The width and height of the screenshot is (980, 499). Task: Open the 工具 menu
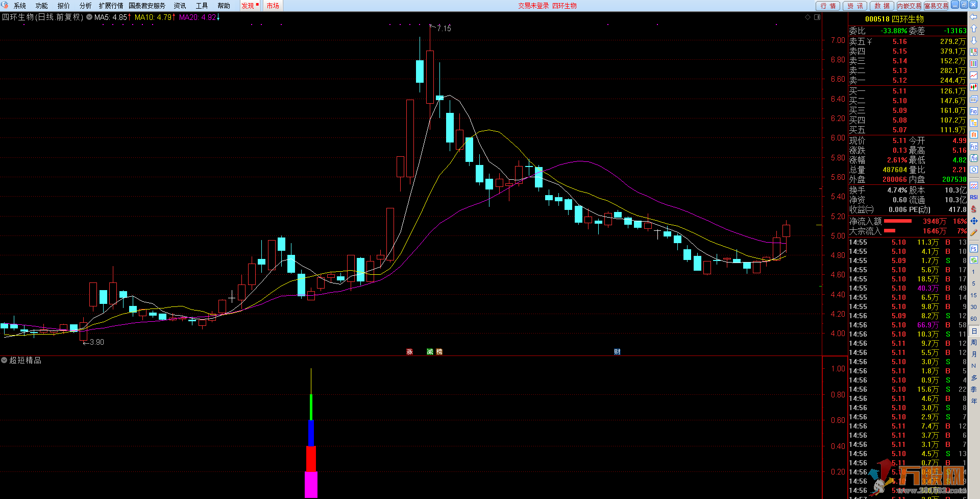[202, 6]
